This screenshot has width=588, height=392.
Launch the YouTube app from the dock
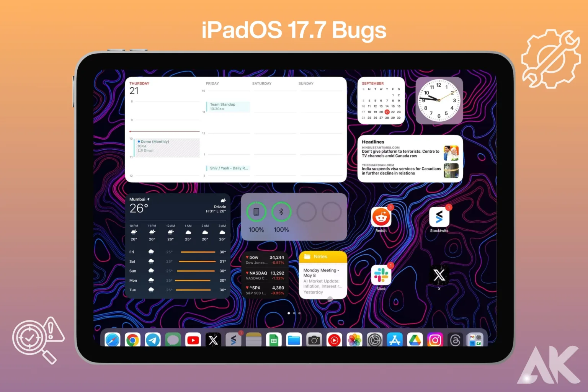(x=193, y=340)
